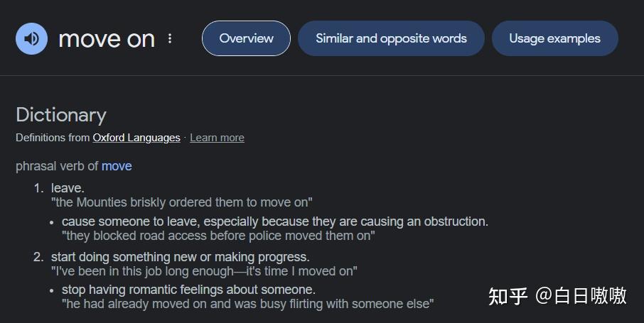Play the "move on" pronunciation audio
The width and height of the screenshot is (644, 323).
[x=31, y=38]
